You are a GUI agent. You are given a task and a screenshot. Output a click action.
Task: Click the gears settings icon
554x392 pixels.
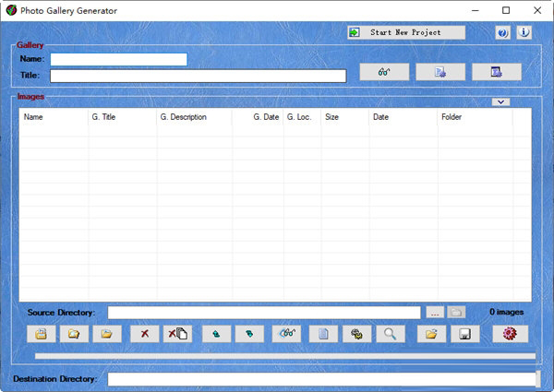click(x=356, y=334)
